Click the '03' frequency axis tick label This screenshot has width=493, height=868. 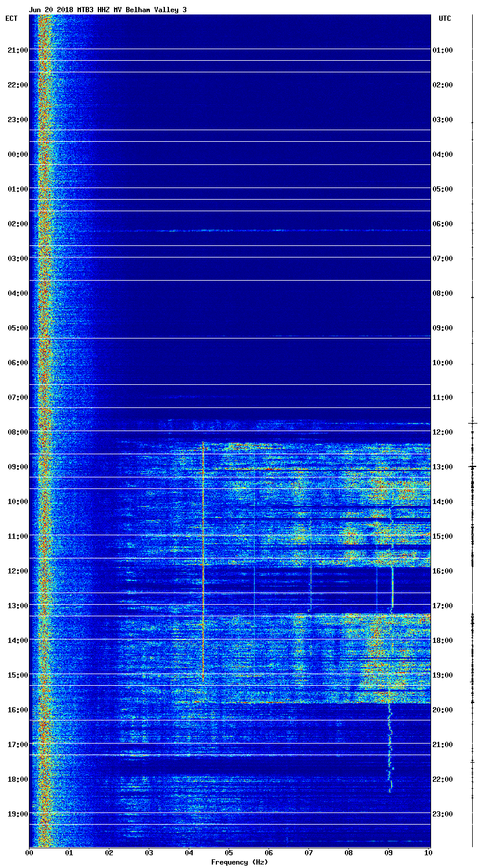pos(149,853)
